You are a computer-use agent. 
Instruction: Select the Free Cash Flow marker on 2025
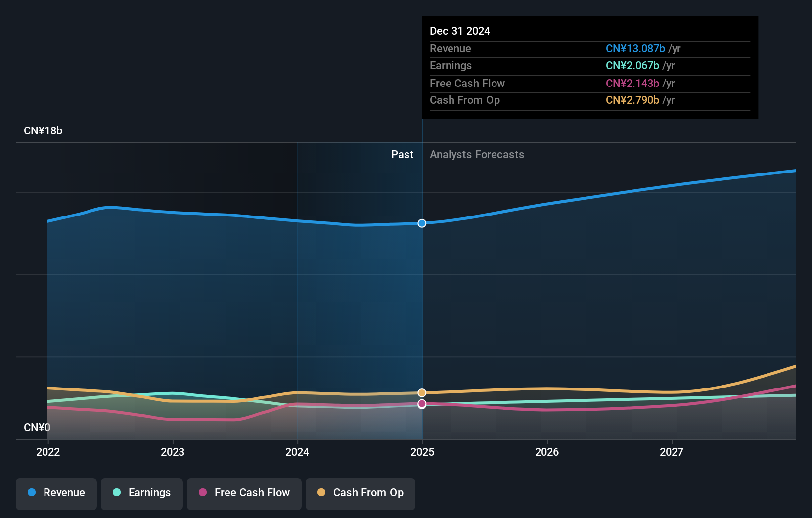pyautogui.click(x=422, y=404)
